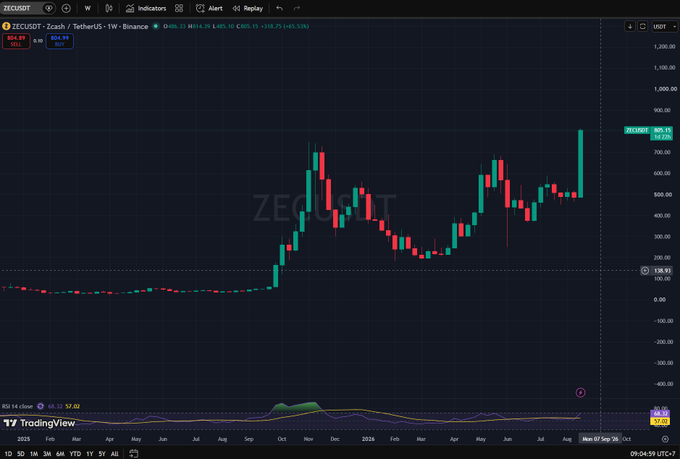Redo chart action arrow

click(x=297, y=8)
